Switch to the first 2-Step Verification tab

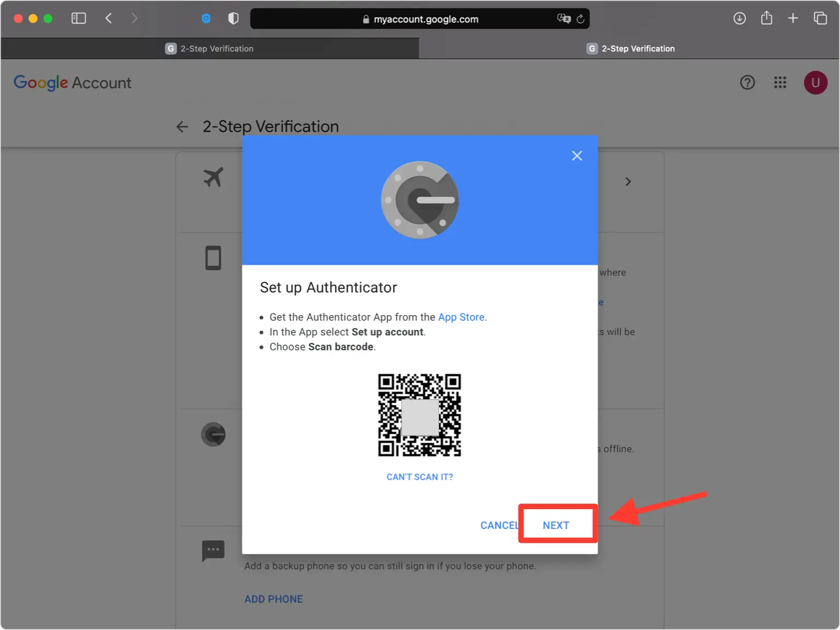[210, 49]
